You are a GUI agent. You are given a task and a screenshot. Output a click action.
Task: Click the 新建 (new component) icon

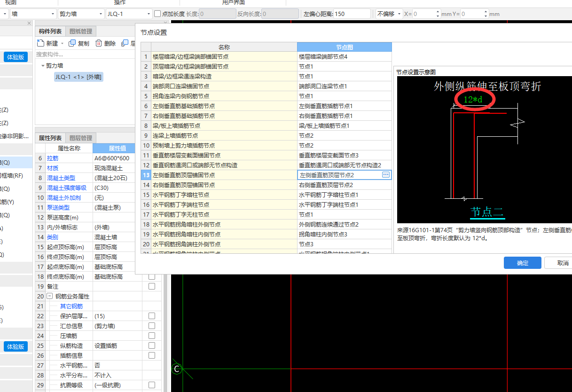coord(40,43)
